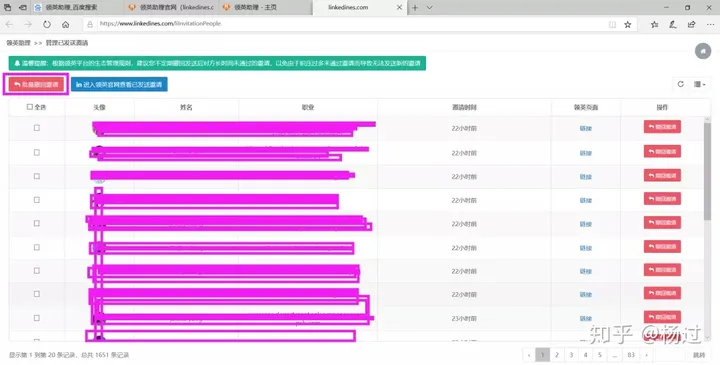Check the fourth invitation row checkbox

coord(37,200)
